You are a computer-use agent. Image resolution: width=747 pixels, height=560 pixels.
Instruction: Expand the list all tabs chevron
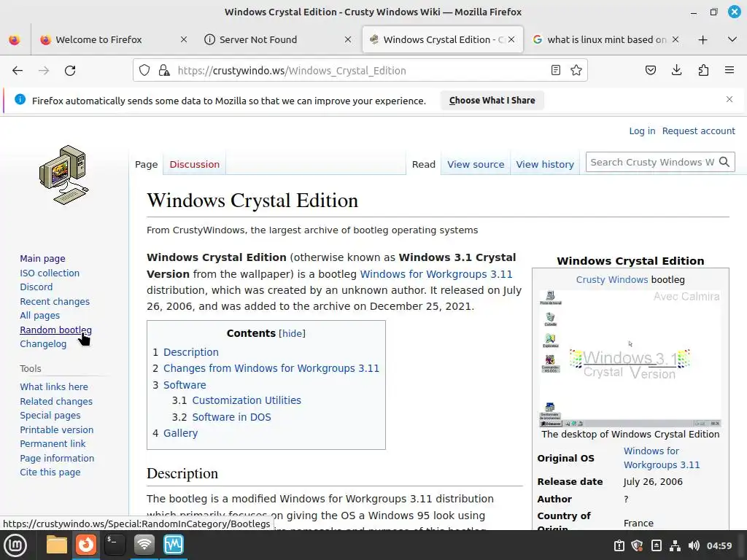click(x=732, y=39)
